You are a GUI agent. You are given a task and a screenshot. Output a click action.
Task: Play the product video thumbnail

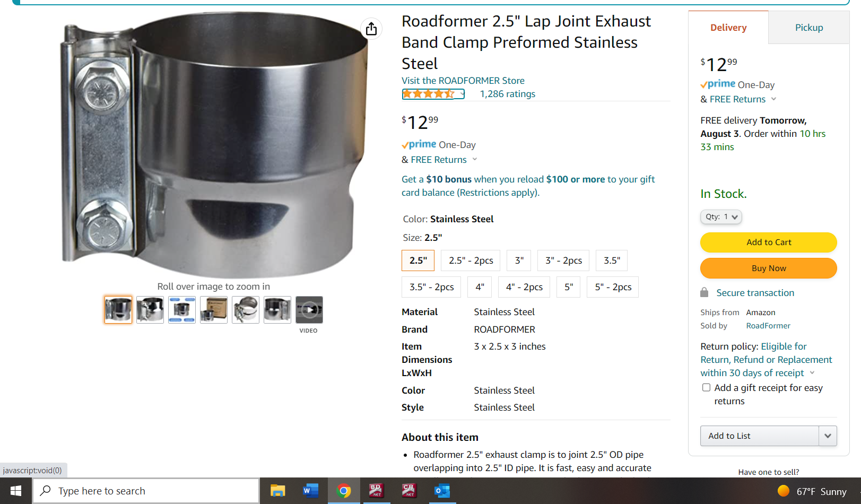point(309,310)
